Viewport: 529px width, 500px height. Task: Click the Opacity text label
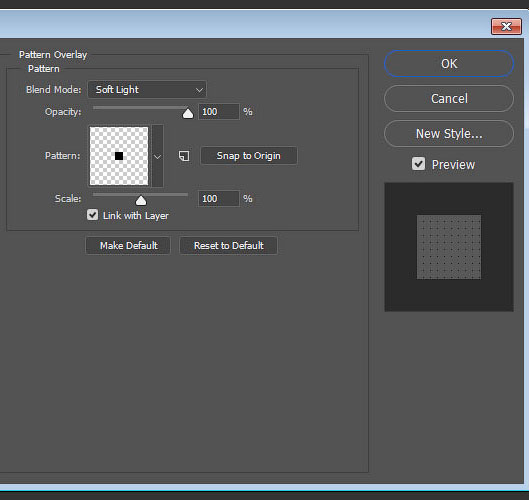63,112
